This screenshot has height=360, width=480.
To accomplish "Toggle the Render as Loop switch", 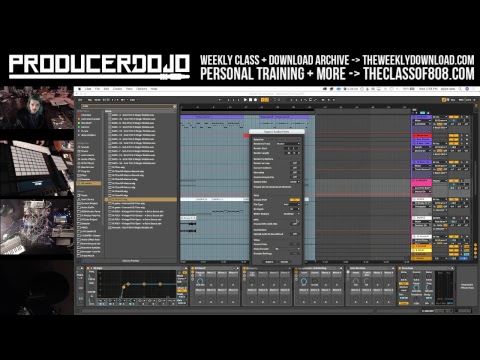I will [295, 163].
